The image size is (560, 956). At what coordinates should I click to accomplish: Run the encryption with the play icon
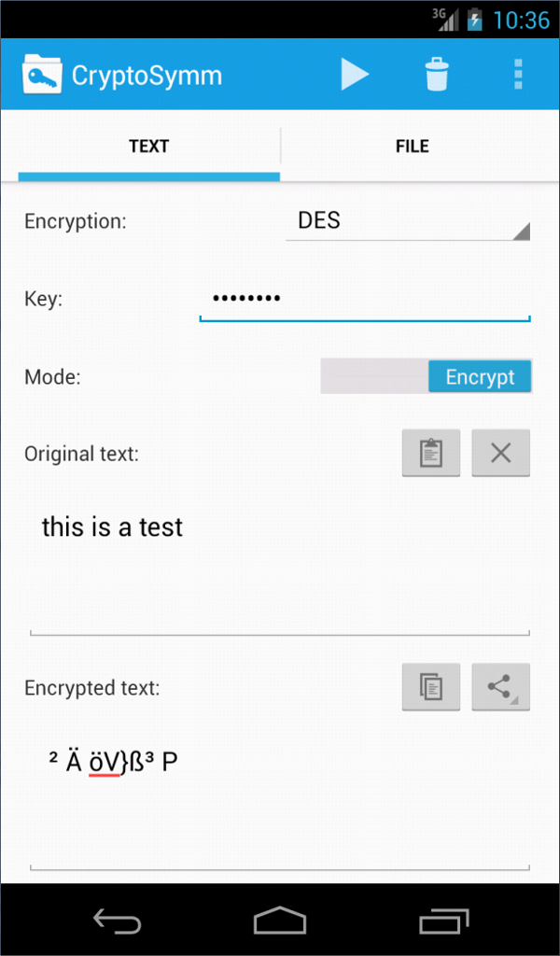point(355,75)
